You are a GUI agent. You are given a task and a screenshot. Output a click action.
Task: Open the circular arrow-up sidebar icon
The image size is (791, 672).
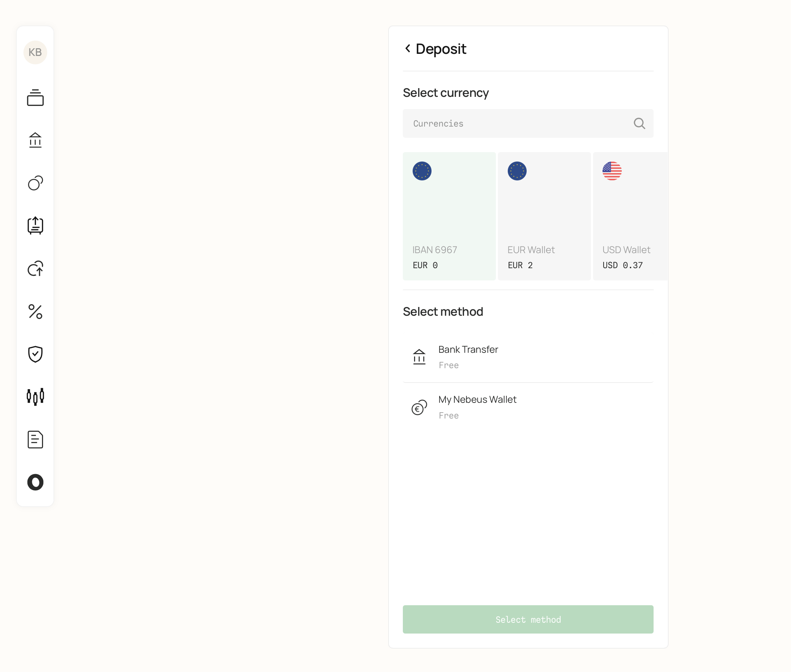click(35, 269)
